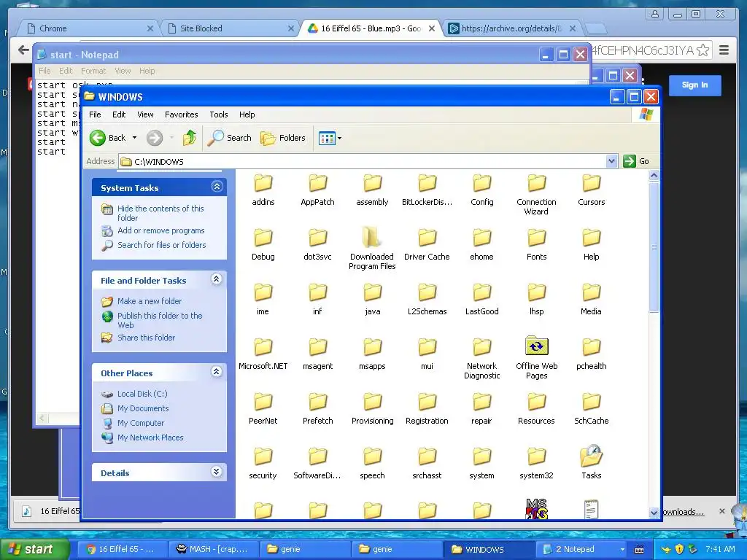The width and height of the screenshot is (747, 560).
Task: Select the Media folder icon
Action: (591, 292)
